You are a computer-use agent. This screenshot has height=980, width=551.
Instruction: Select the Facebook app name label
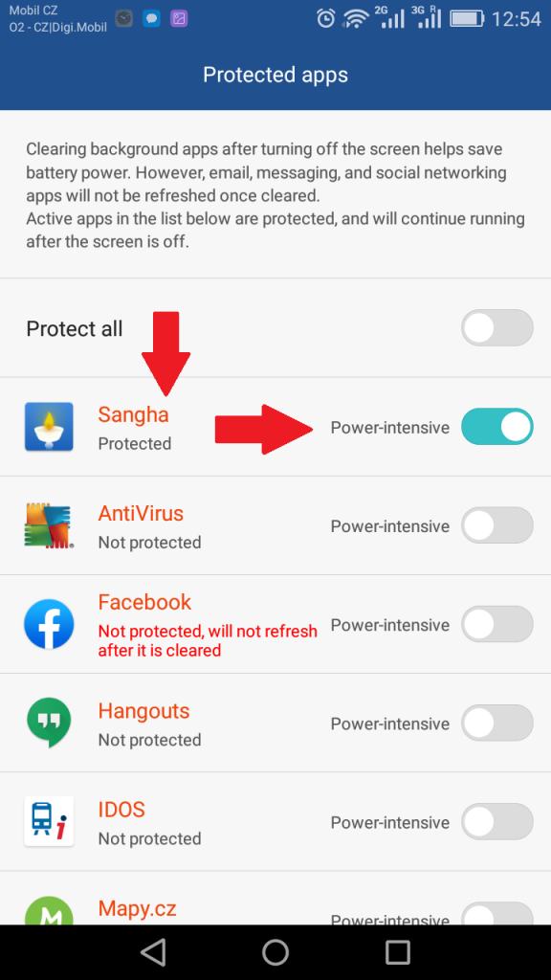pyautogui.click(x=144, y=602)
